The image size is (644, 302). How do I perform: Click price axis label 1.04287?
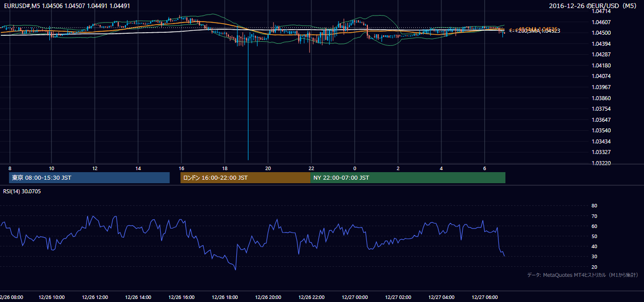(601, 54)
